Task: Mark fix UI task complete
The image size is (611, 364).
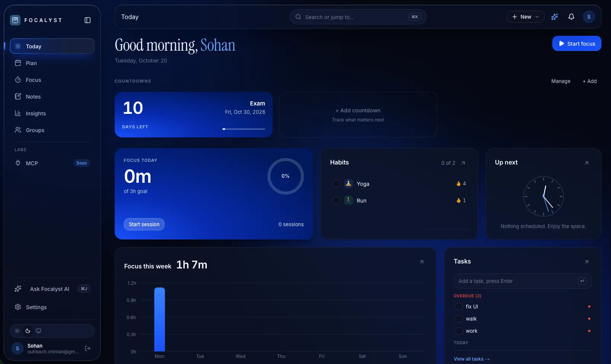Action: (459, 307)
